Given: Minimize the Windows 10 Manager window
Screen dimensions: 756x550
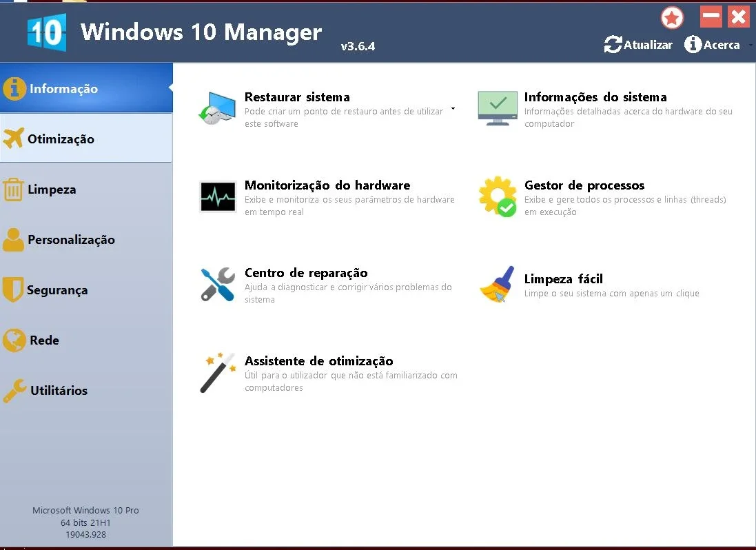Looking at the screenshot, I should coord(711,17).
